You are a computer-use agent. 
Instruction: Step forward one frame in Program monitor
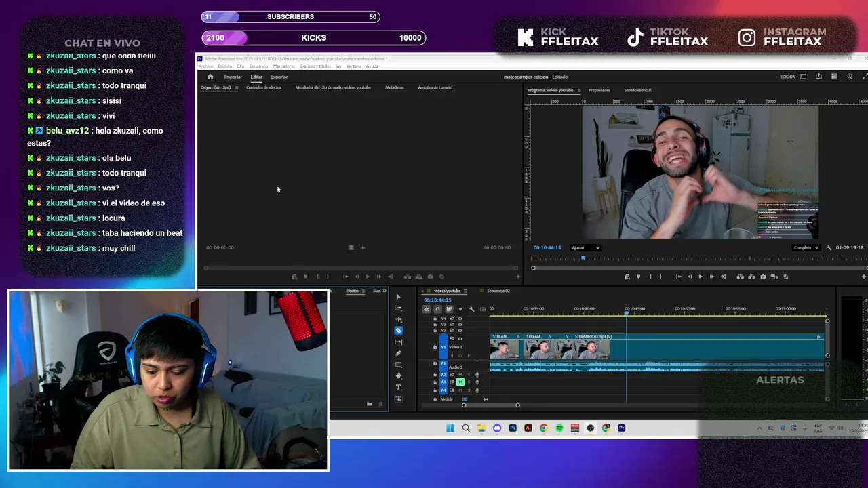click(712, 277)
